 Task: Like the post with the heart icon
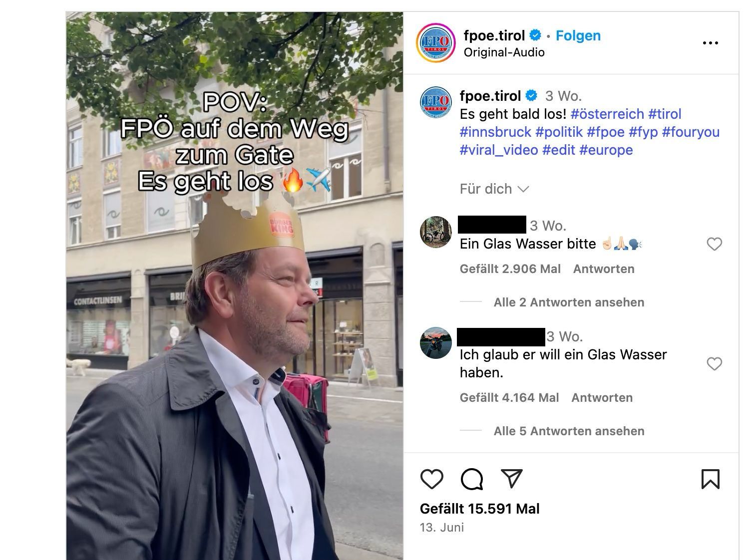(x=432, y=479)
